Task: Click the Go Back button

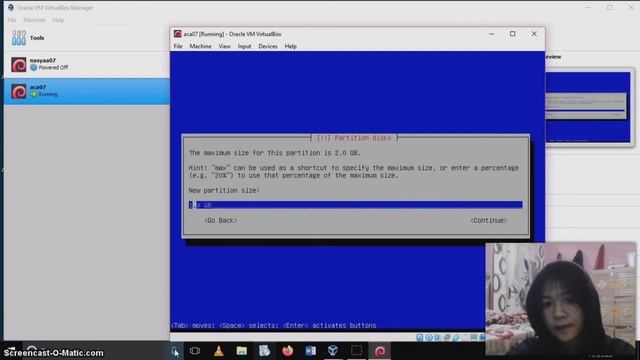Action: coord(220,220)
